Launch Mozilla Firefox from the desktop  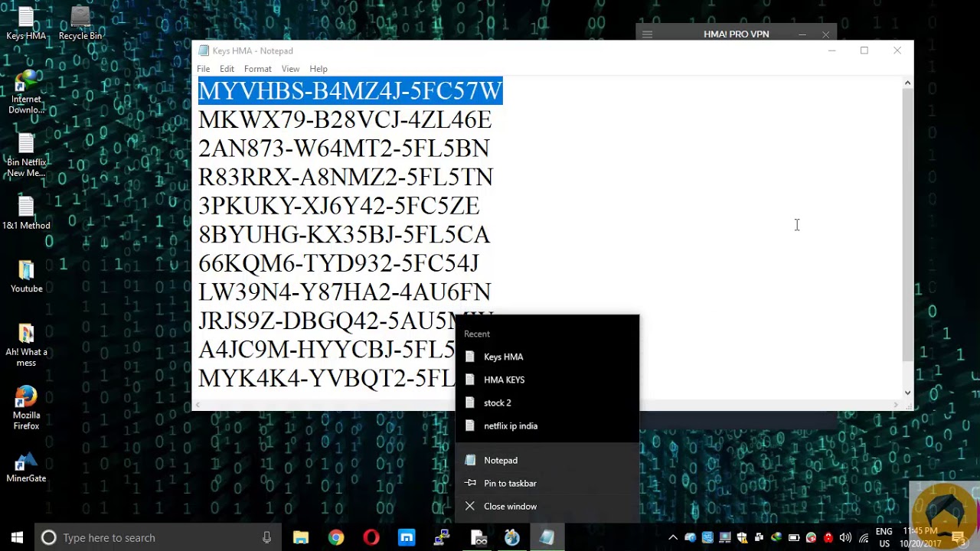[26, 408]
